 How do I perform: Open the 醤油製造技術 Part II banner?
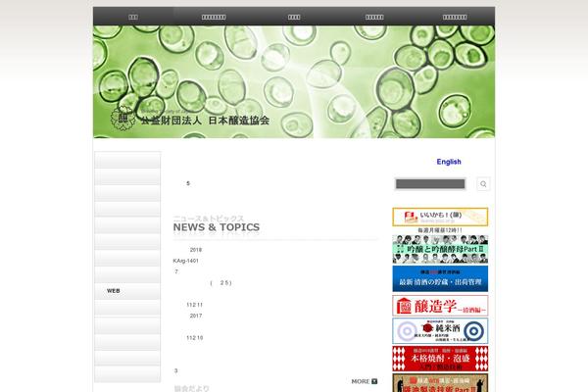coord(440,383)
